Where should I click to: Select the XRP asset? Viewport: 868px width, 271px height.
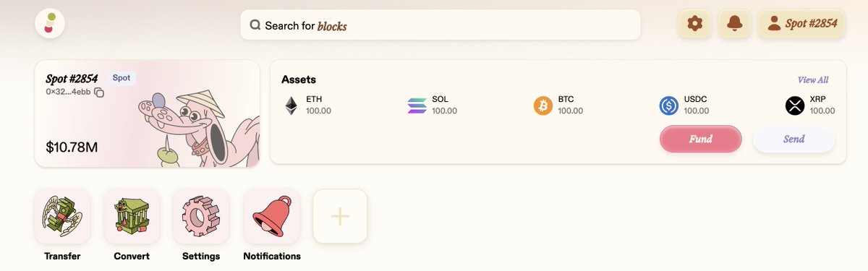coord(811,106)
